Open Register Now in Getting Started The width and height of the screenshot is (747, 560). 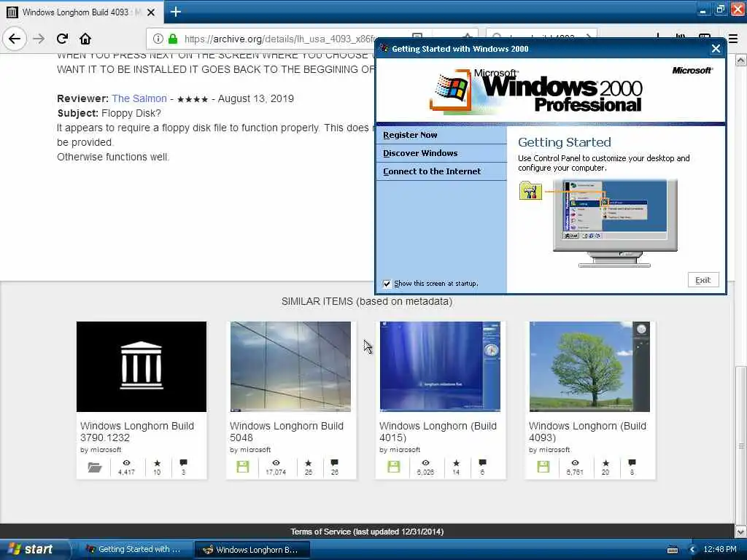pos(410,135)
